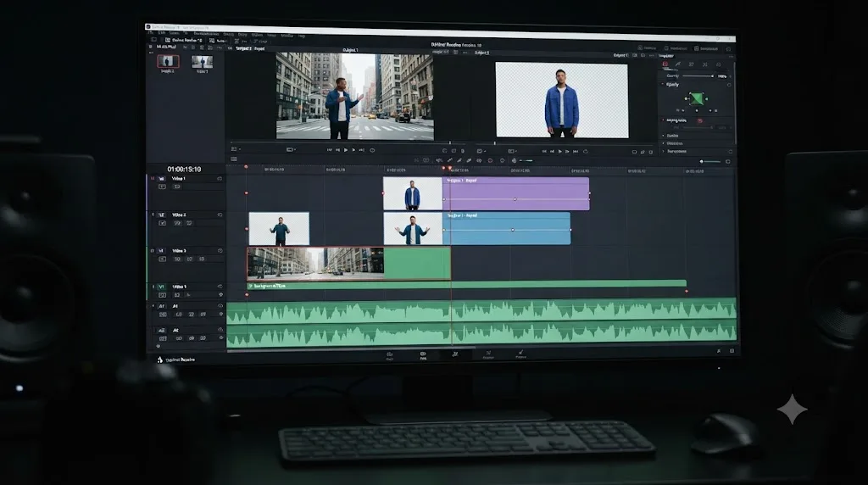This screenshot has height=485, width=868.
Task: Toggle round icon on the A2 audio track header
Action: coord(220,330)
